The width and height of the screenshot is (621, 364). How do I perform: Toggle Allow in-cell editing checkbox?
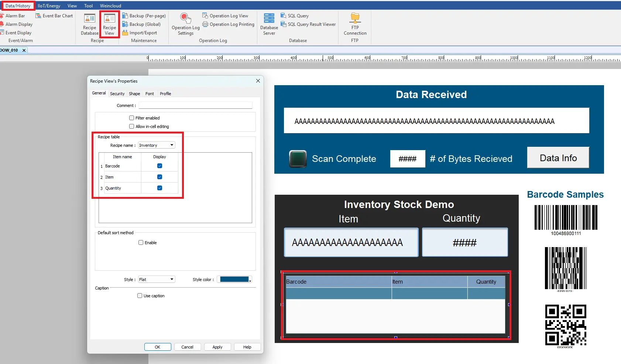pyautogui.click(x=132, y=126)
